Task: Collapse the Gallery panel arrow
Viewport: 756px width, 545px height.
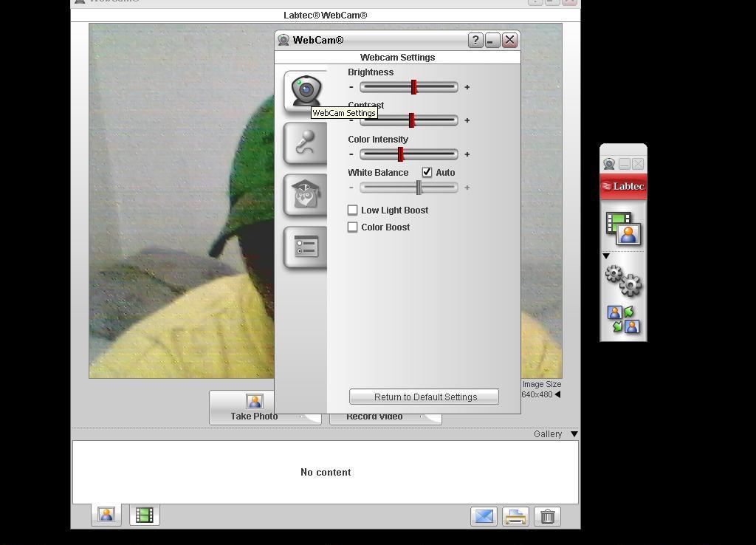Action: click(x=574, y=434)
